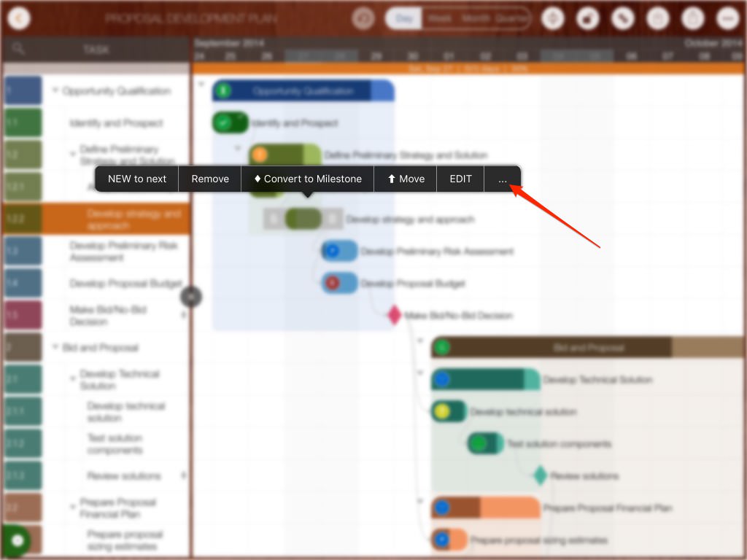
Task: Switch timeline scale to Day
Action: (403, 18)
